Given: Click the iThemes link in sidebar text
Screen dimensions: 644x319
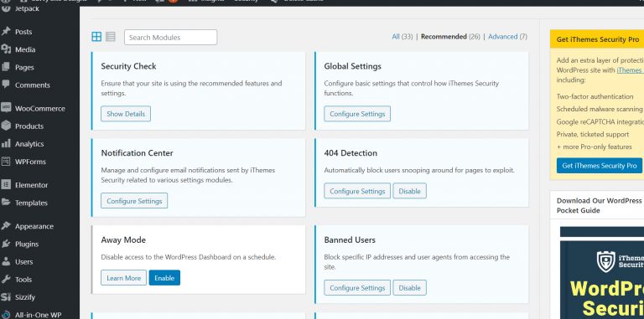Looking at the screenshot, I should tap(630, 70).
